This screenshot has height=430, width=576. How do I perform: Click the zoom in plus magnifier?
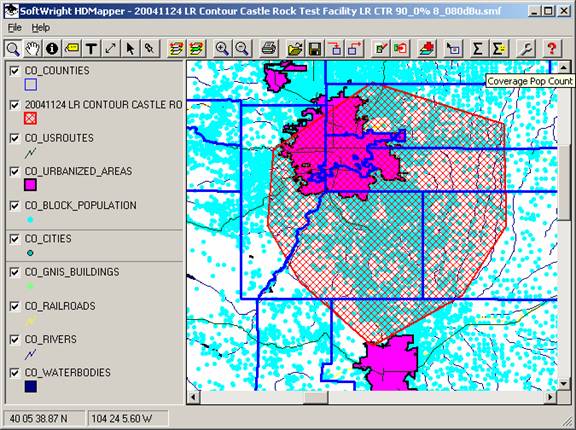click(222, 48)
